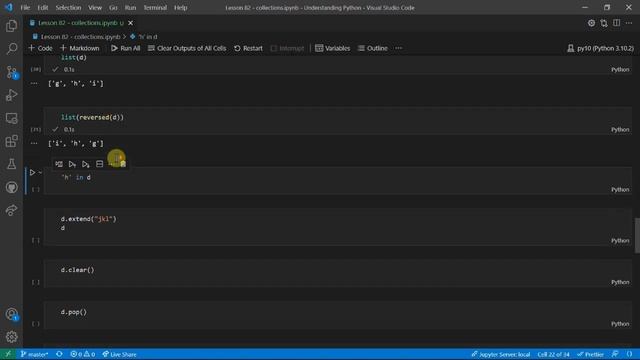Restart the notebook kernel
The height and width of the screenshot is (360, 640).
click(248, 48)
